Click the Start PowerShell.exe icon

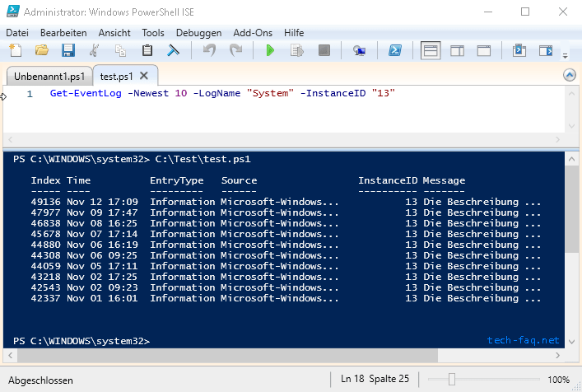point(395,51)
